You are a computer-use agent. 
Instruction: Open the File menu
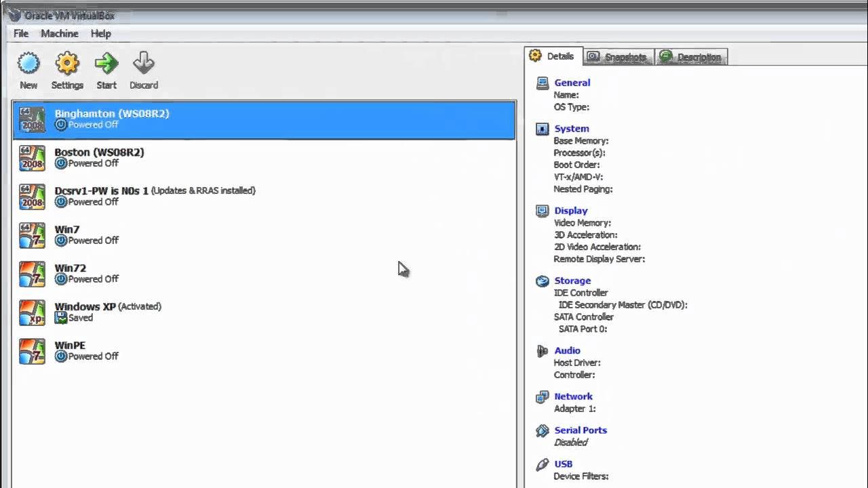click(21, 33)
